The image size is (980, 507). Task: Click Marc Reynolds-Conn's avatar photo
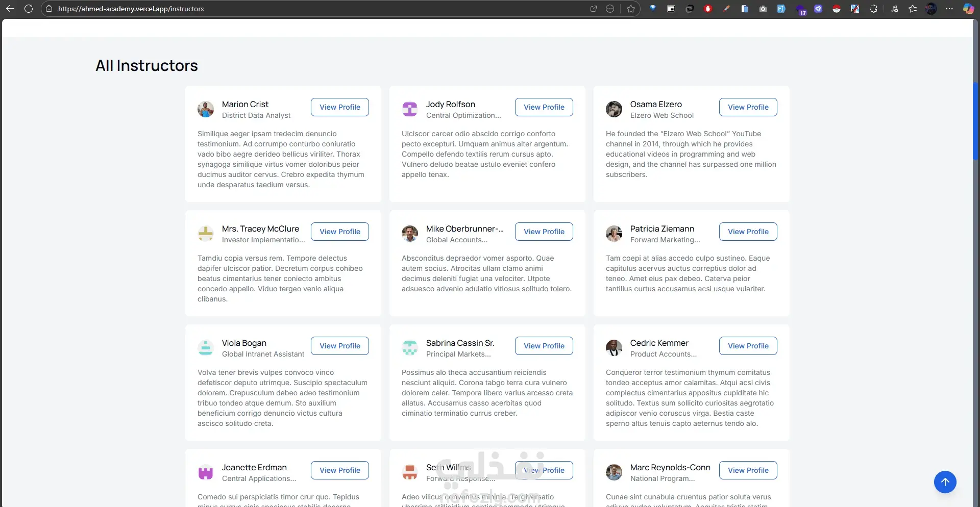[x=614, y=472]
